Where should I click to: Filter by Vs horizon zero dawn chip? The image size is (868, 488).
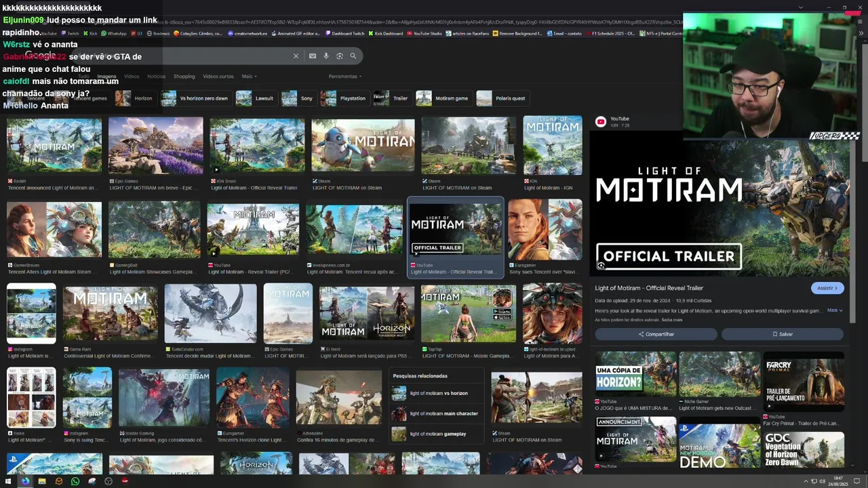[x=195, y=98]
